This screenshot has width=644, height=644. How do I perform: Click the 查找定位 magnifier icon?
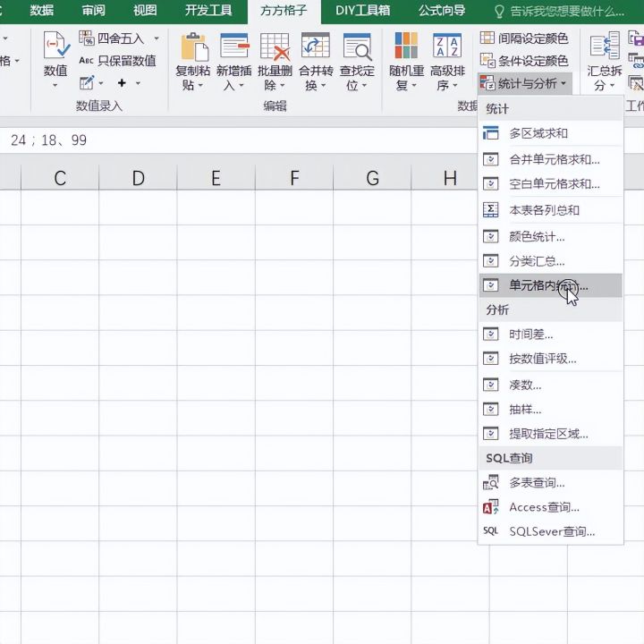pos(357,47)
